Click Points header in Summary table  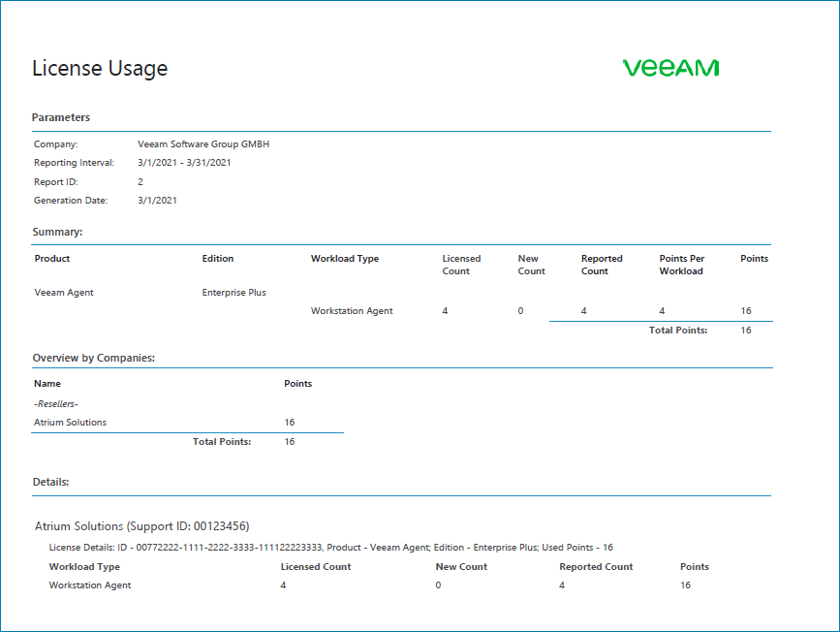(755, 259)
